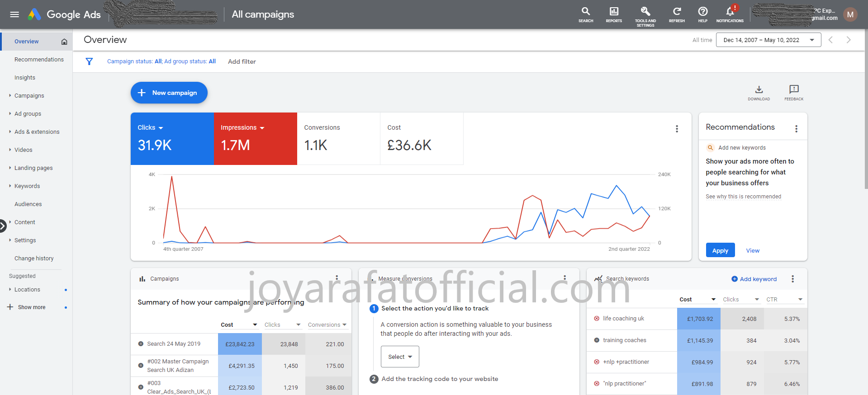The image size is (868, 395).
Task: Open the hamburger main menu
Action: point(14,14)
